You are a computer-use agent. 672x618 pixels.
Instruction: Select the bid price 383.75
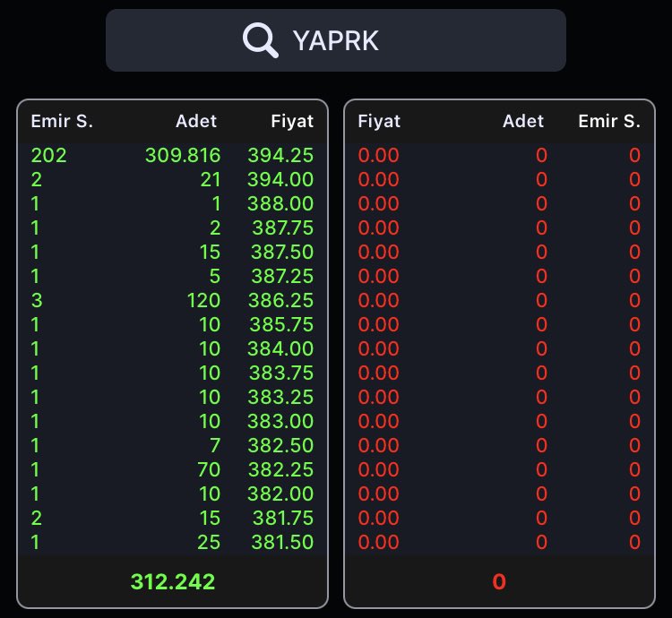coord(281,373)
